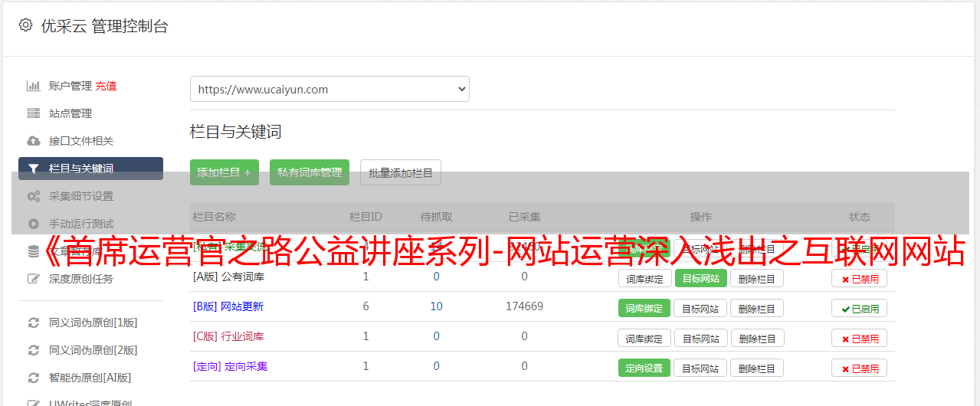Click the green 添加栏目 + button
Viewport: 980px width, 406px height.
(225, 172)
